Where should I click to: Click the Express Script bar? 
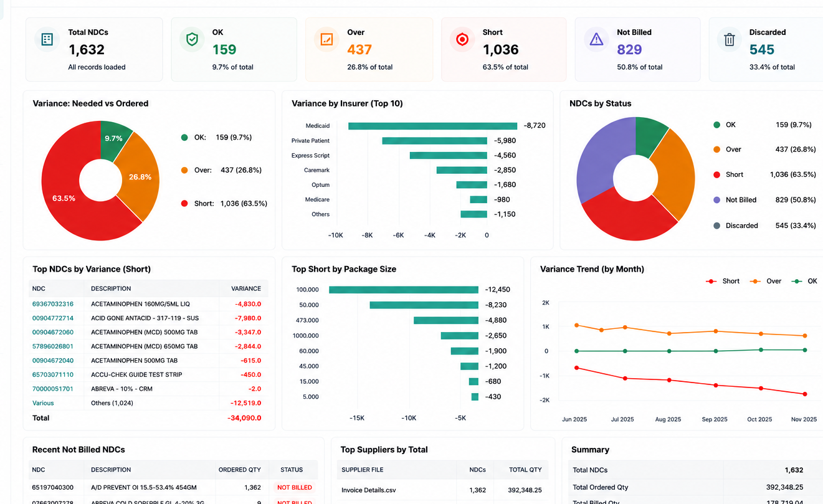[449, 155]
